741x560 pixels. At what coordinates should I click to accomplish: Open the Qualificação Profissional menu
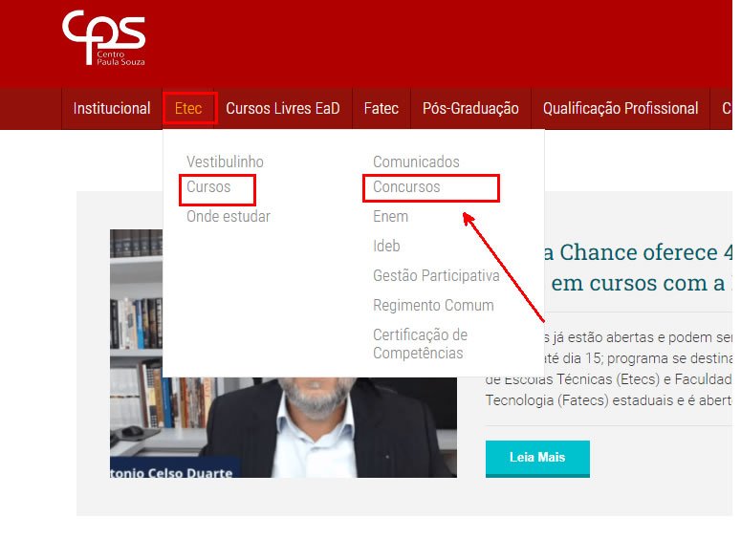tap(620, 109)
